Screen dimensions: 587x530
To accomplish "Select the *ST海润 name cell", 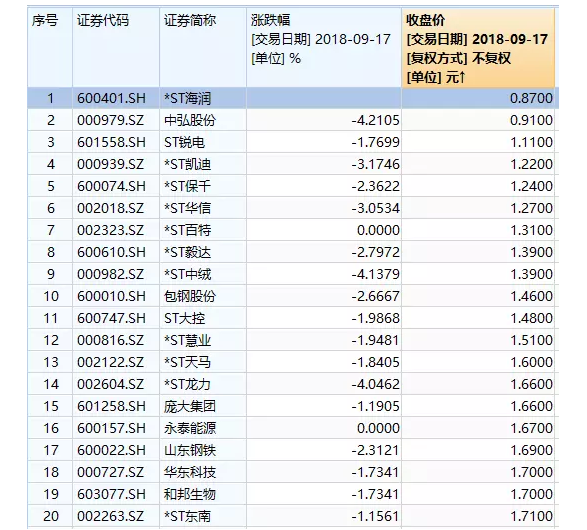I will 203,98.
